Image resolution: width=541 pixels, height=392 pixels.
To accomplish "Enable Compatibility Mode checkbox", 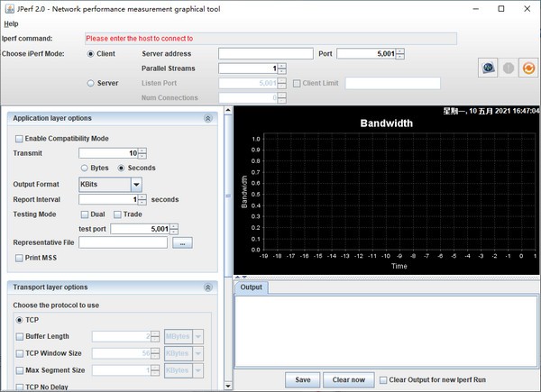I will click(x=20, y=139).
